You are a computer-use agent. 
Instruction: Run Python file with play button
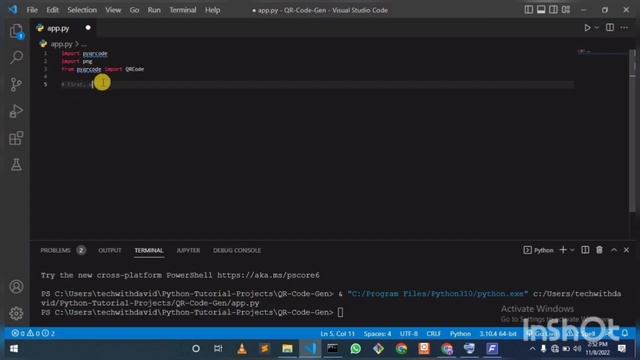pos(587,28)
